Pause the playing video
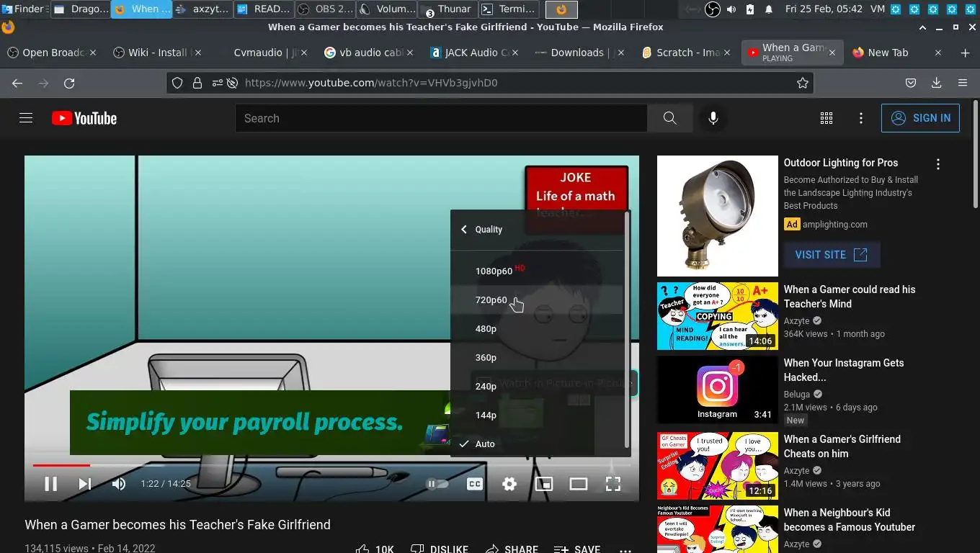The width and height of the screenshot is (980, 553). [50, 484]
